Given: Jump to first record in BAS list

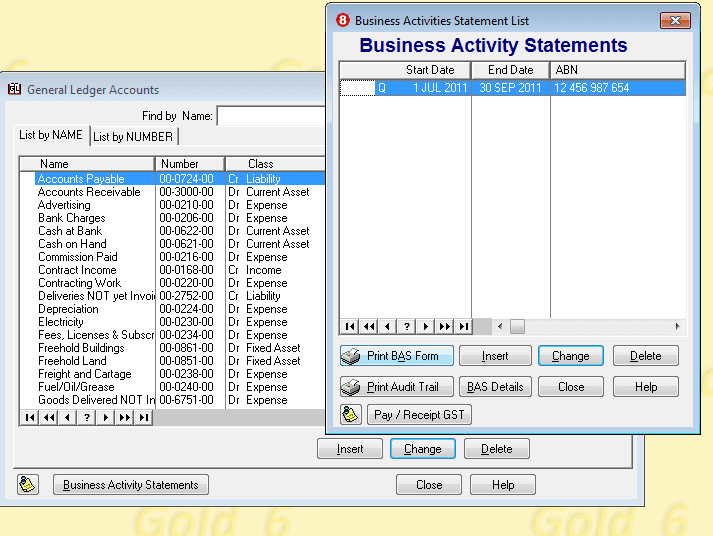Looking at the screenshot, I should (x=350, y=326).
